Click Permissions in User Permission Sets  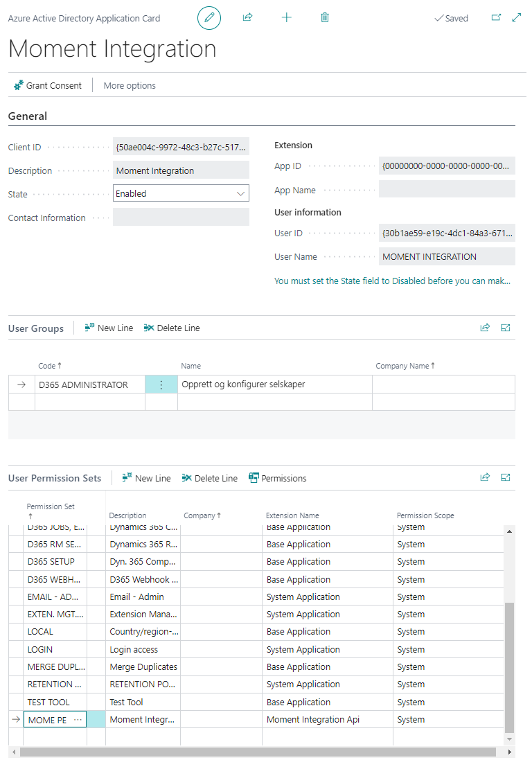pos(277,478)
